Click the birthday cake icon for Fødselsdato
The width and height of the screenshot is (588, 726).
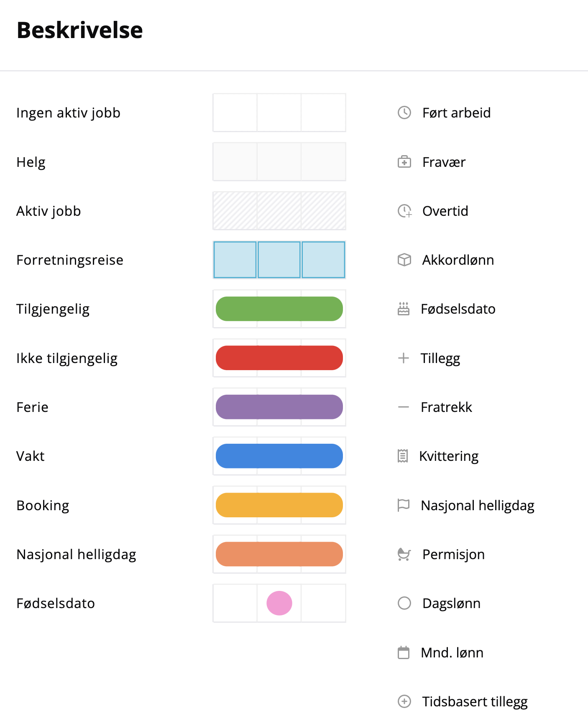point(403,309)
